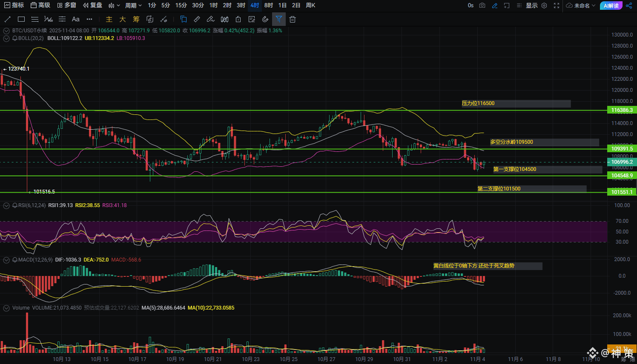Toggle the 主 main-force indicator
The image size is (637, 364).
(109, 19)
